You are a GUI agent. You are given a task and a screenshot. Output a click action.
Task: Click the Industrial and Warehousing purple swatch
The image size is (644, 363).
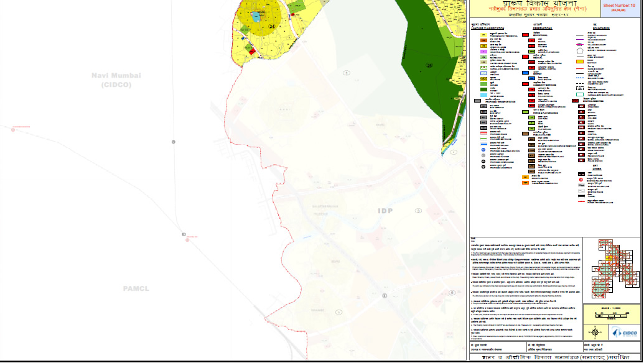click(483, 52)
